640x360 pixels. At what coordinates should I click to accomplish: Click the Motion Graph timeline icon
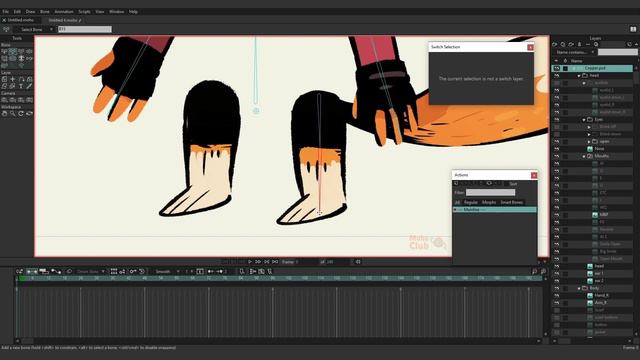coord(56,271)
